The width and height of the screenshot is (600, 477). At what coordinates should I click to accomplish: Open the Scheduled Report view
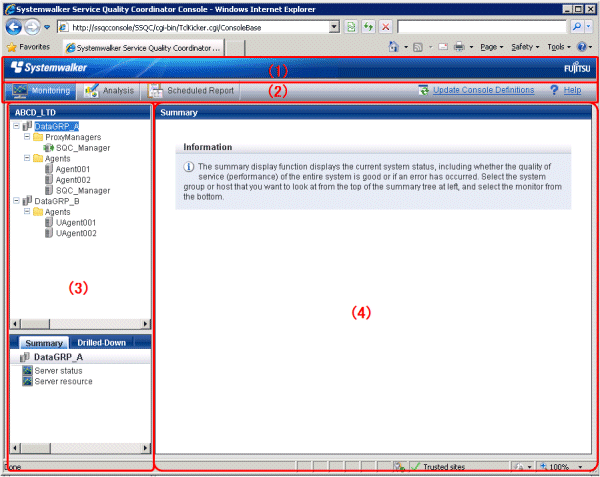[x=191, y=91]
